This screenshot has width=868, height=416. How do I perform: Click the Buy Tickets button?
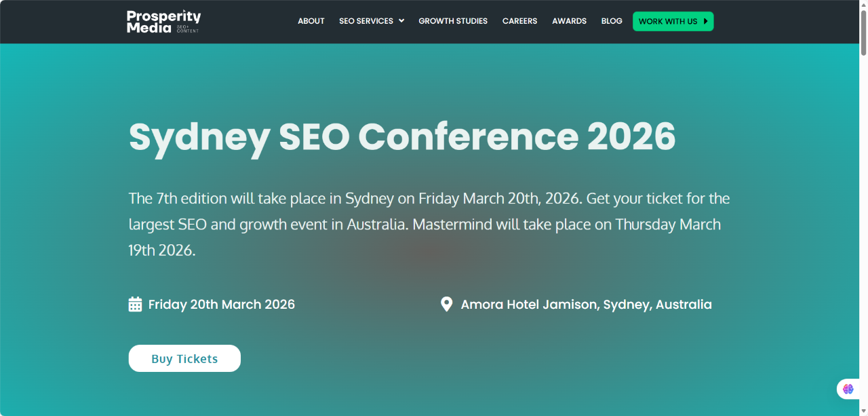pos(184,358)
